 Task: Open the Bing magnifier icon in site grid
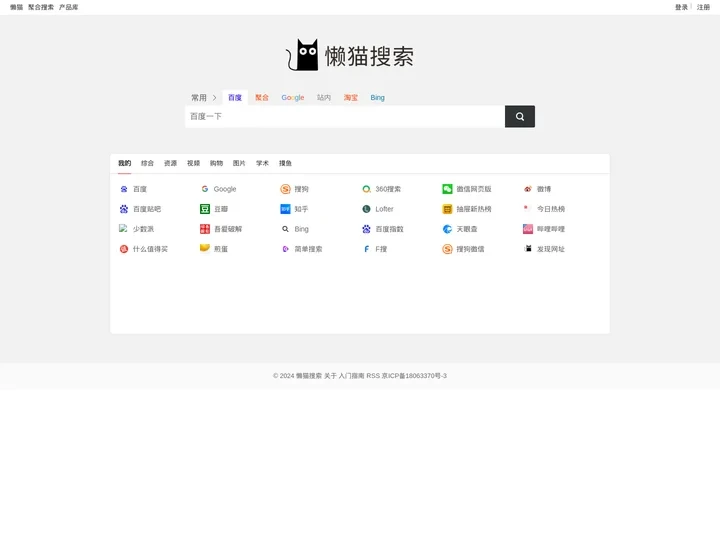(286, 229)
